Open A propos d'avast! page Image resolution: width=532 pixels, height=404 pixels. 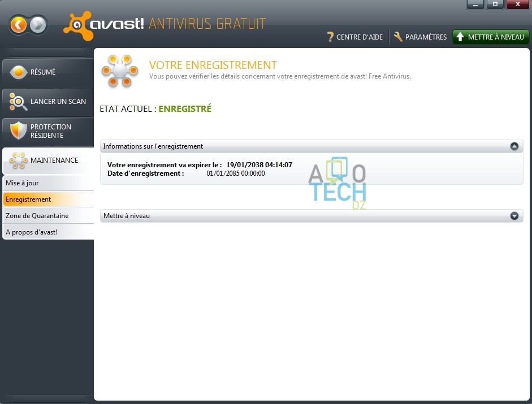coord(48,232)
